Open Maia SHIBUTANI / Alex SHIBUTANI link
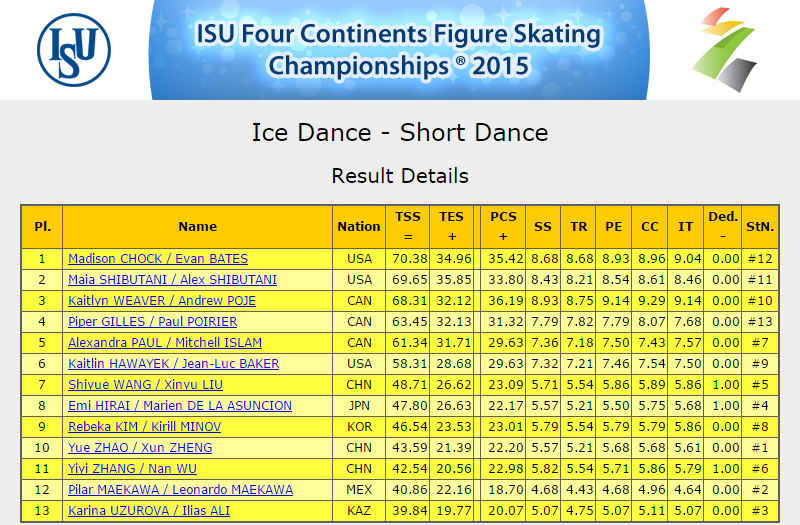 coord(172,280)
